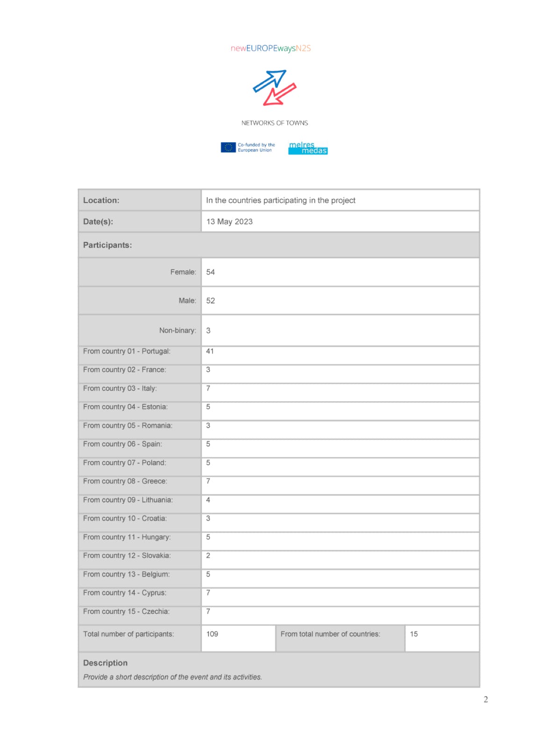Viewport: 534px width, 756px height.
Task: Click the newEUROPEwaysN2S header title
Action: 271,48
